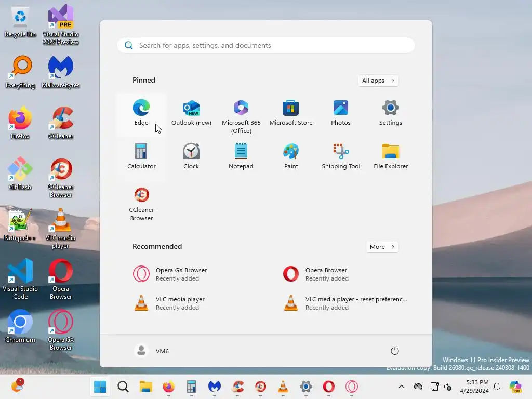Show hidden system tray icons chevron
The image size is (532, 399).
(402, 387)
